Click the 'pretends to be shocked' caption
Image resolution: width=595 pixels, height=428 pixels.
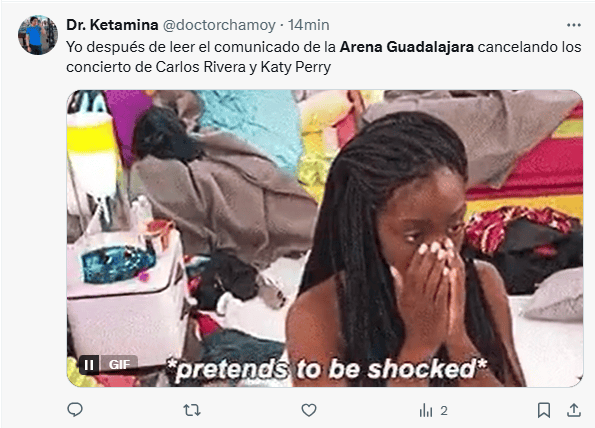pos(327,369)
